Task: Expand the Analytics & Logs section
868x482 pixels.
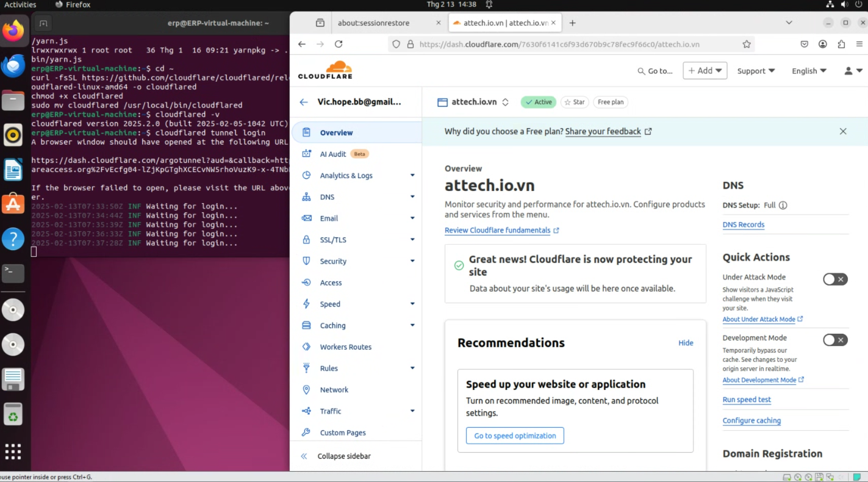Action: [x=345, y=176]
